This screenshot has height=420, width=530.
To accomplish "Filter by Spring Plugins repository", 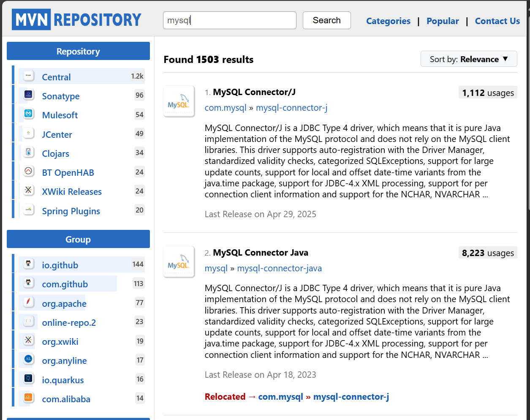I will click(71, 211).
